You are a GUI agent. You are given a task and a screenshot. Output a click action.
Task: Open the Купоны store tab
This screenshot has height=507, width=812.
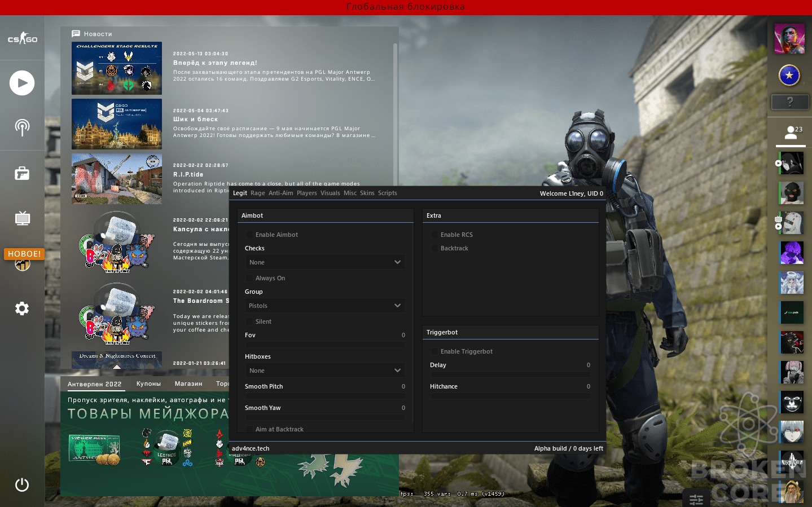click(148, 383)
